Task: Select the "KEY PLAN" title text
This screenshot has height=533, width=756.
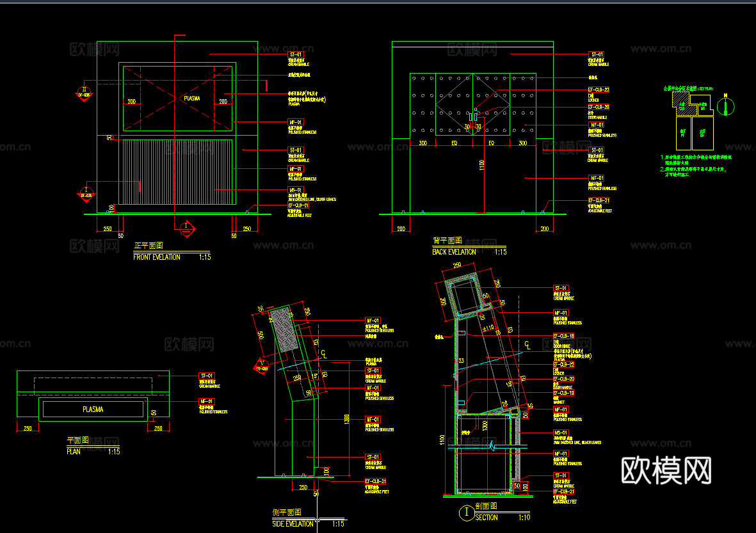Action: (706, 89)
